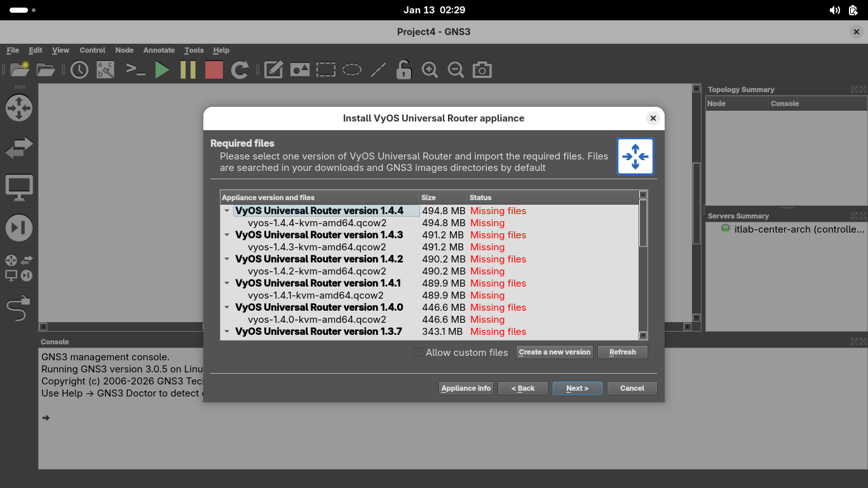Click the Add a note icon
The image size is (868, 488).
coord(273,70)
